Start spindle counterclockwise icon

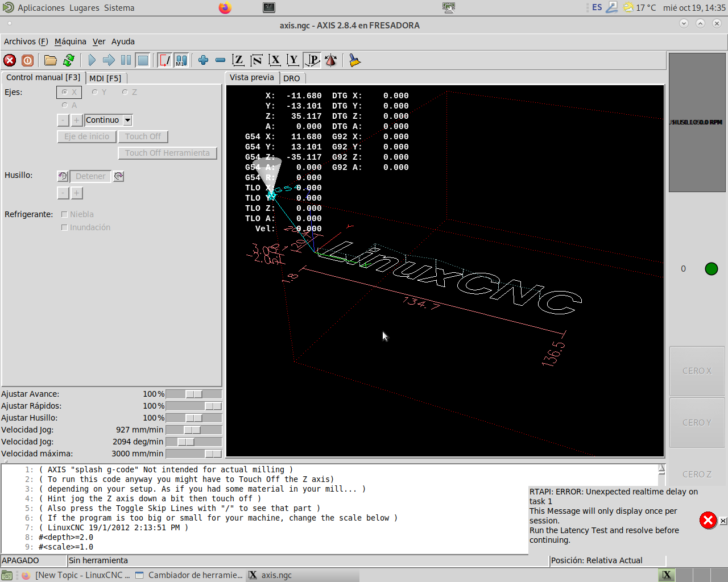pos(63,176)
